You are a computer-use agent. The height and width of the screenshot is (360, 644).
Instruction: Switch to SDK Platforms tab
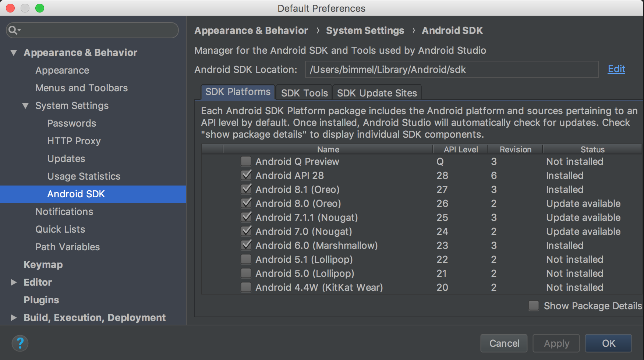pyautogui.click(x=238, y=92)
